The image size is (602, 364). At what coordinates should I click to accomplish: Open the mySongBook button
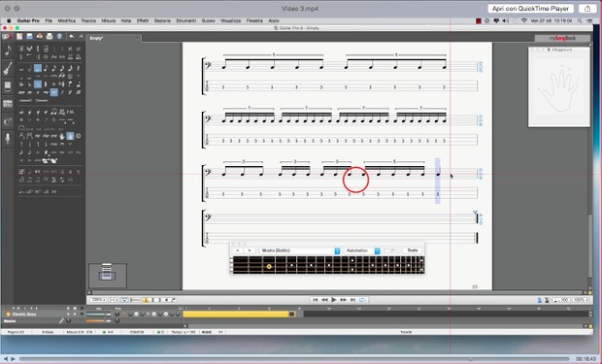(x=562, y=38)
